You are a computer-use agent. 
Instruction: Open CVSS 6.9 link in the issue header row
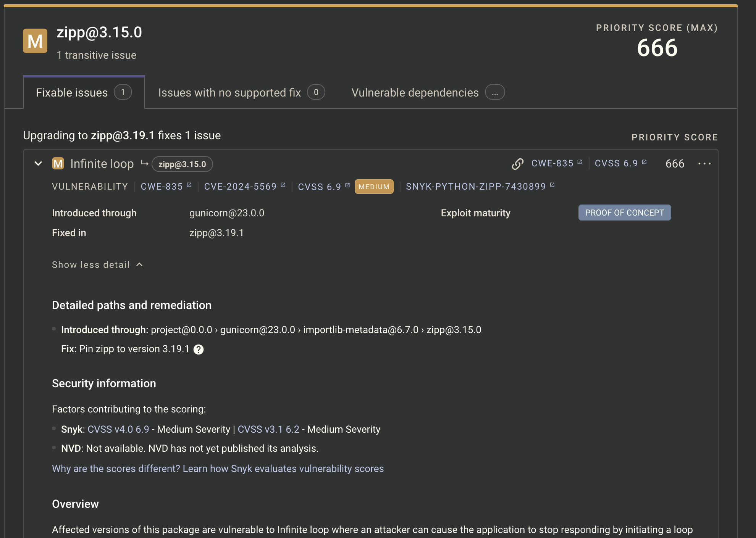(620, 163)
